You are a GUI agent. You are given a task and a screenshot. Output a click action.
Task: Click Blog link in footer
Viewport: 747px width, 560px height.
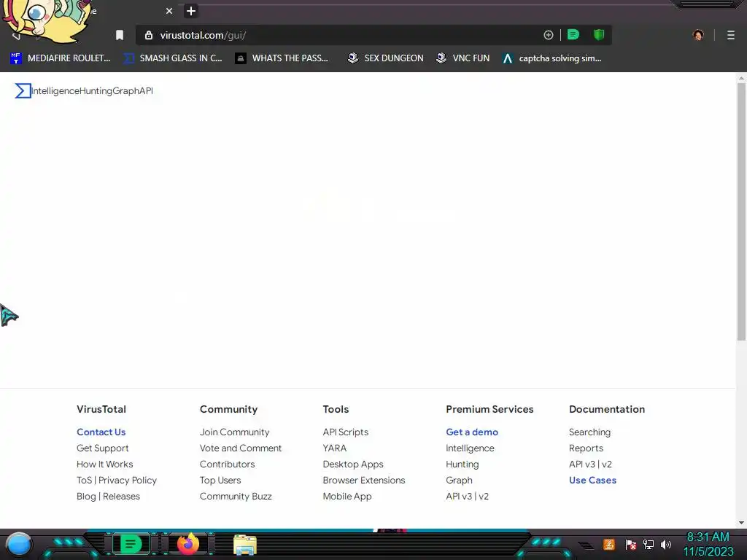(86, 496)
